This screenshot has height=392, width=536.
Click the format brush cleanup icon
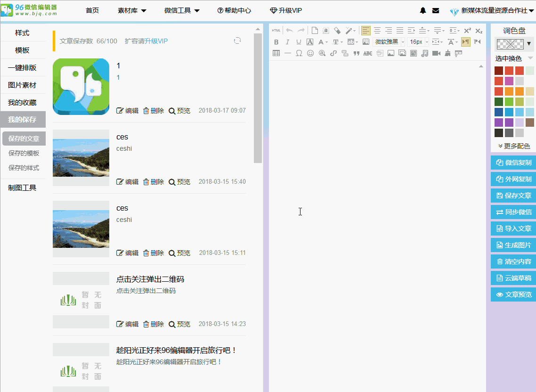coord(447,53)
